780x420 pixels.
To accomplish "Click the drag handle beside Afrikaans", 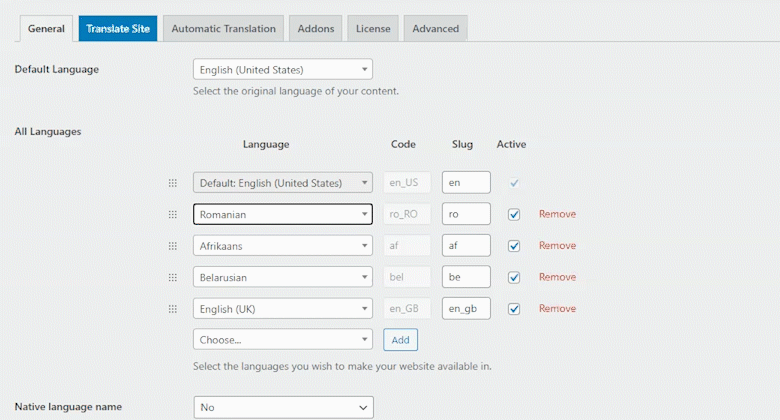I will pos(173,246).
